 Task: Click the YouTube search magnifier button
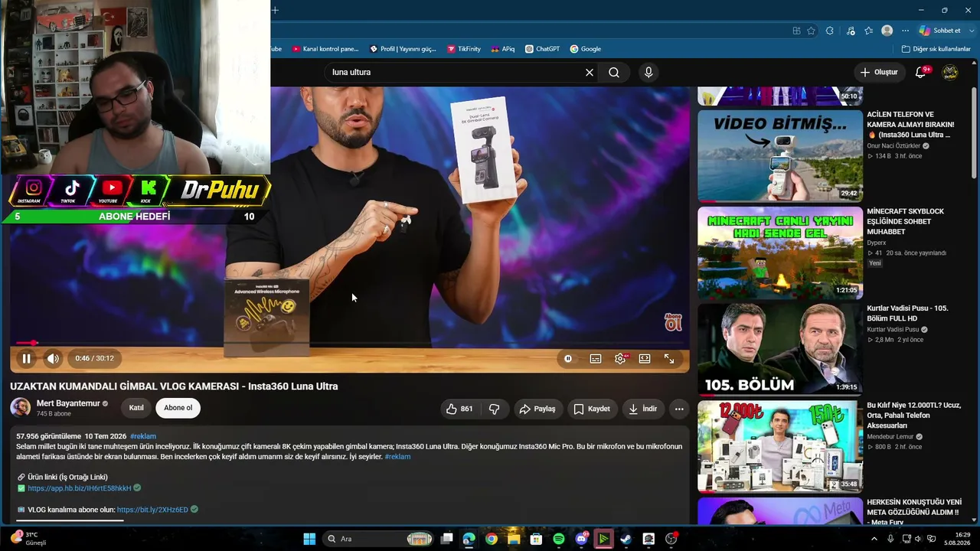click(614, 73)
